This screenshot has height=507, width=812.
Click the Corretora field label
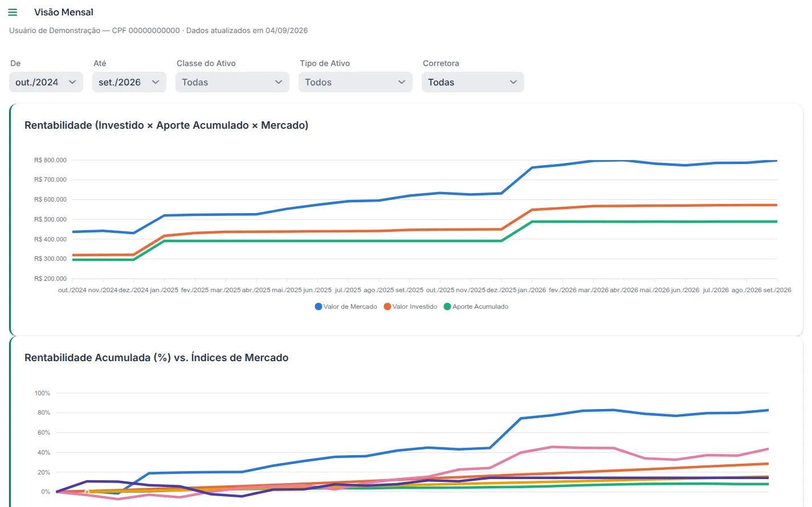coord(441,63)
